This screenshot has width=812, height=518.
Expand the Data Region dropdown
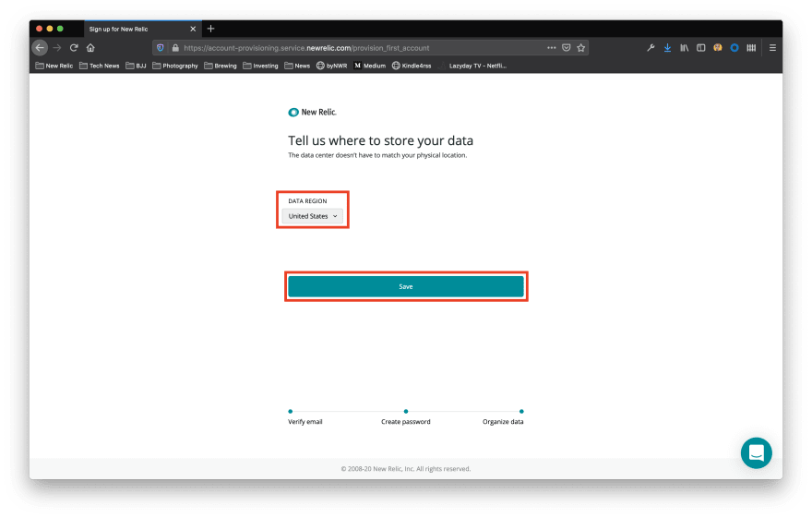pos(312,216)
